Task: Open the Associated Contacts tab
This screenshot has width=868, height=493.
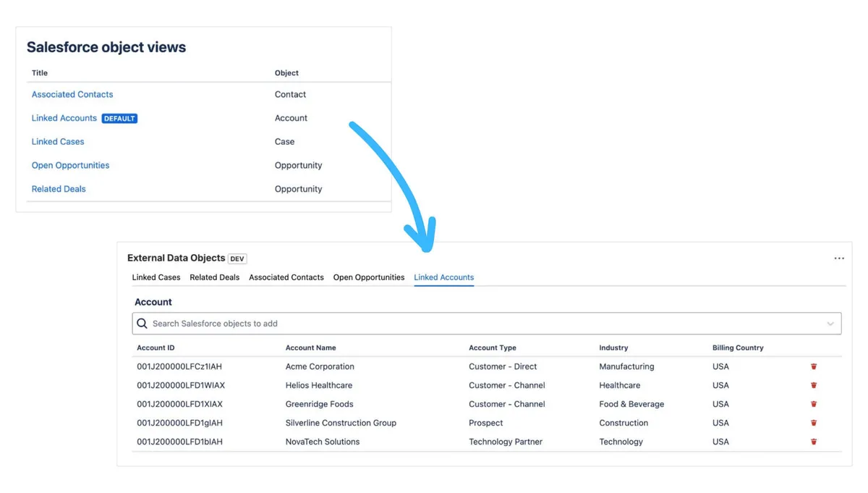Action: tap(286, 277)
